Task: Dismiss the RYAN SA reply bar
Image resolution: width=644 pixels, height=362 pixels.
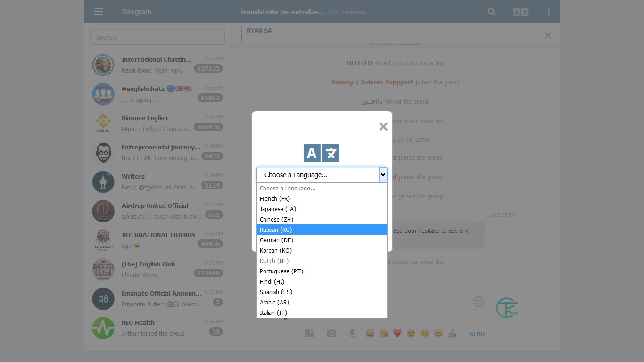Action: 548,35
